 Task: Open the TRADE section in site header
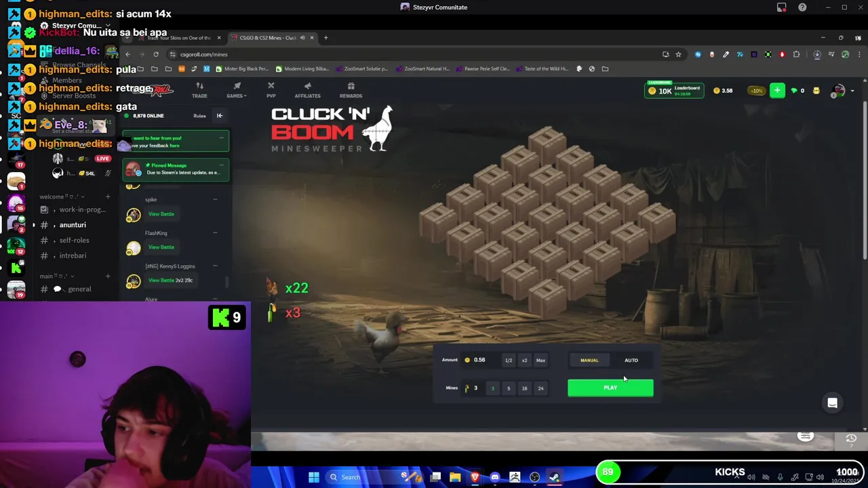[199, 90]
